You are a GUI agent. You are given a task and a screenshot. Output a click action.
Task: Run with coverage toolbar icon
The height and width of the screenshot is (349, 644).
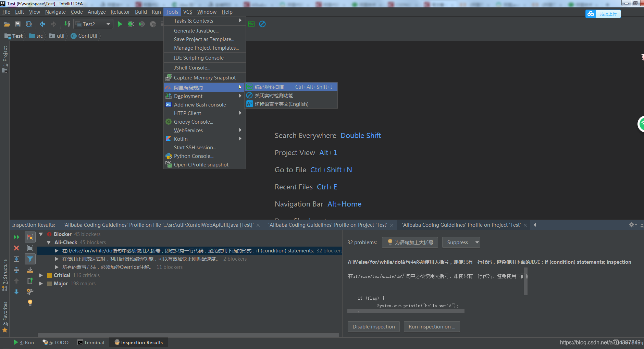[141, 24]
